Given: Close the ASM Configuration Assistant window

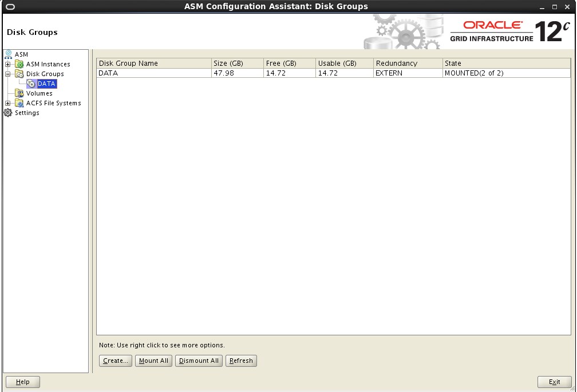Looking at the screenshot, I should (567, 7).
